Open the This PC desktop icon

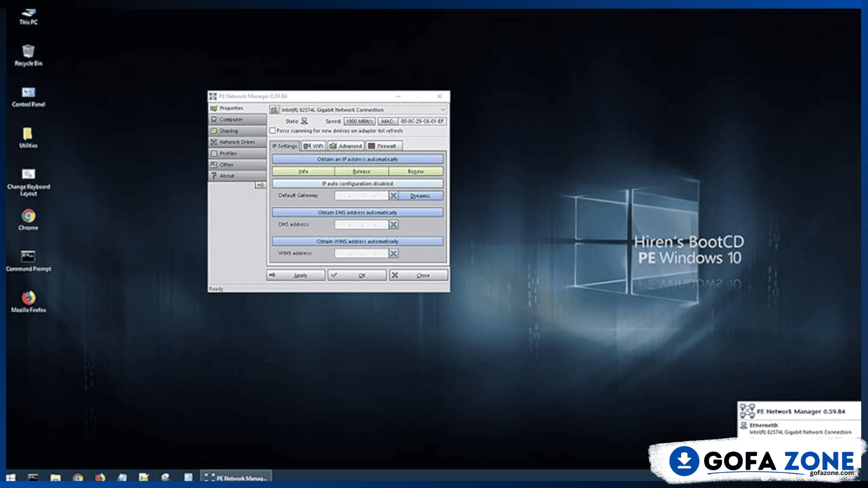pos(28,17)
